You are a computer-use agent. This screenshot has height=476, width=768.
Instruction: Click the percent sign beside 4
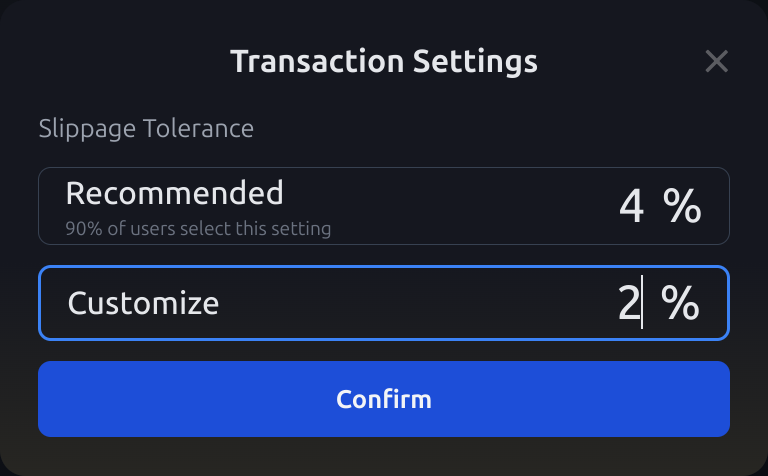coord(682,206)
